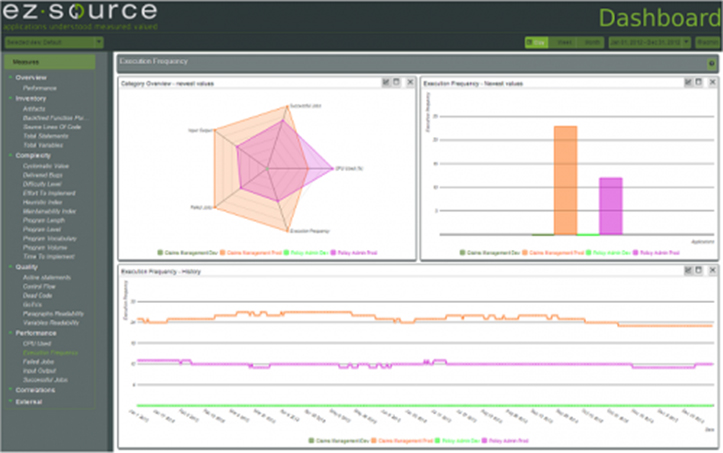Image resolution: width=723 pixels, height=453 pixels.
Task: Open Failed Jobs measure
Action: pos(38,362)
